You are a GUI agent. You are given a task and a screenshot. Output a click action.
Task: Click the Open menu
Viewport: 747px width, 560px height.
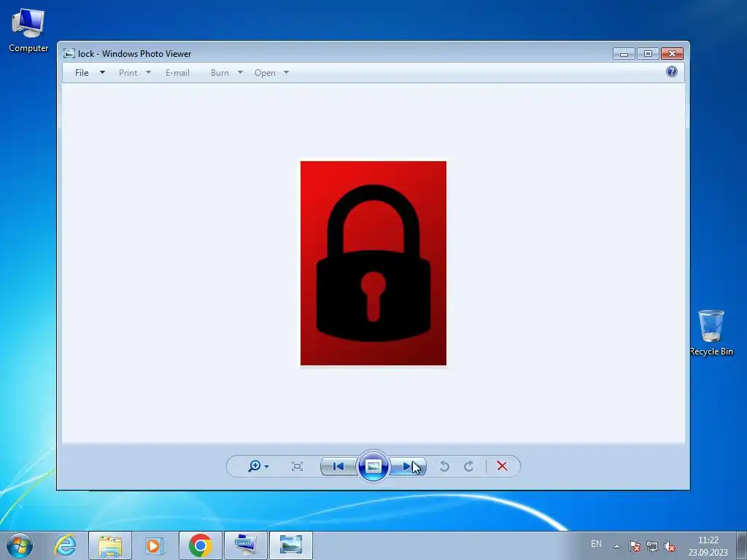pyautogui.click(x=265, y=72)
